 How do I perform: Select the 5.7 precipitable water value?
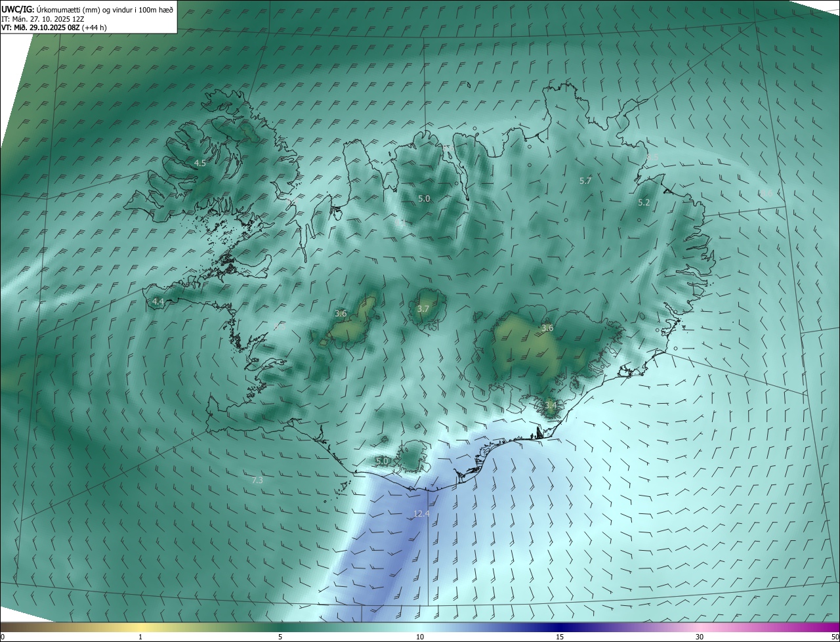pyautogui.click(x=585, y=181)
